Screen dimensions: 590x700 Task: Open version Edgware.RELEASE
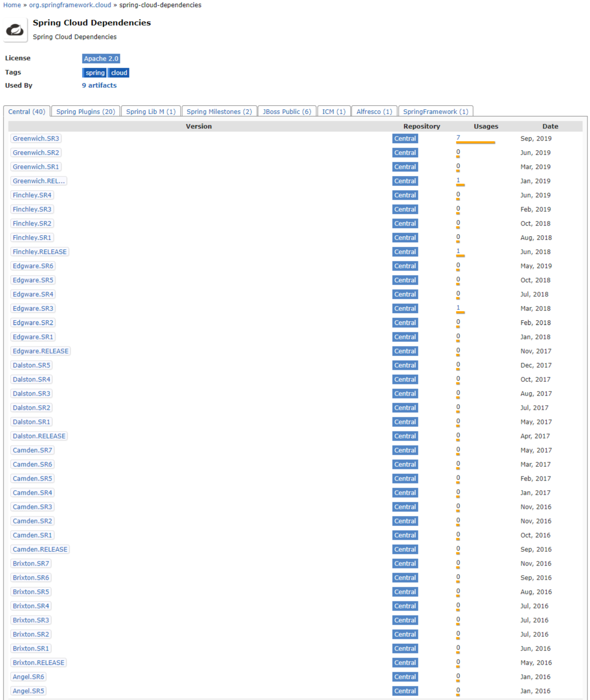[x=40, y=351]
